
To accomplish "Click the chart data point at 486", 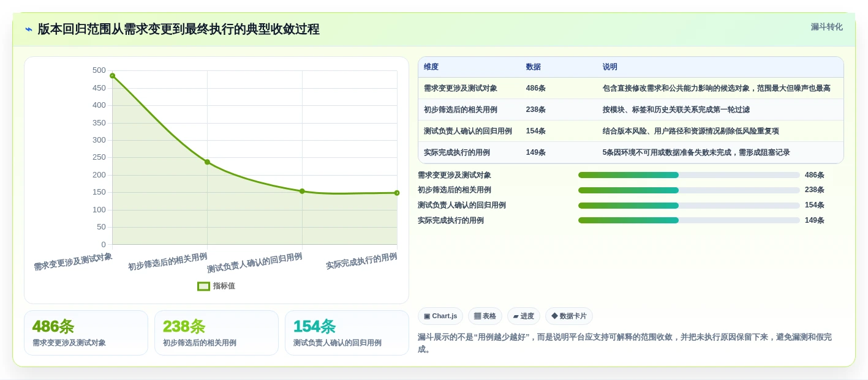I will tap(112, 76).
